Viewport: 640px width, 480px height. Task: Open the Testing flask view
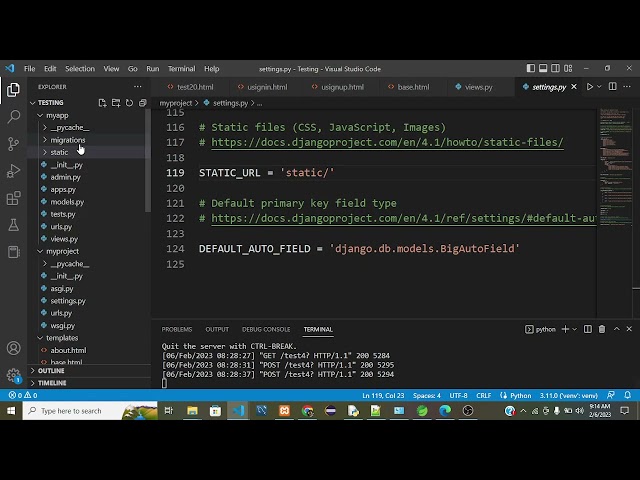13,225
